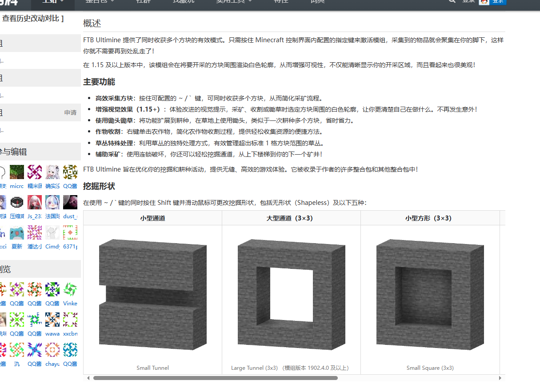540x392 pixels.
Task: Expand the 实用工具 dropdown in the navigation bar
Action: (234, 2)
